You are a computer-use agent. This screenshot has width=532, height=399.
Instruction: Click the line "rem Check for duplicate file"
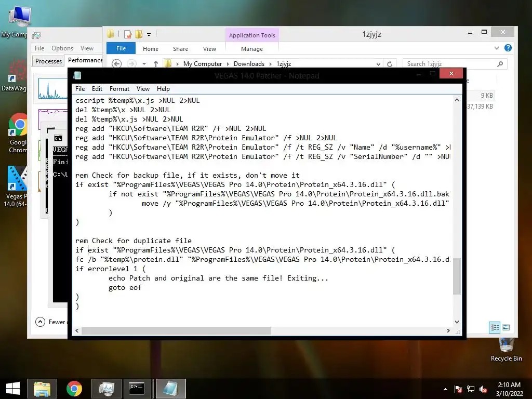click(134, 241)
